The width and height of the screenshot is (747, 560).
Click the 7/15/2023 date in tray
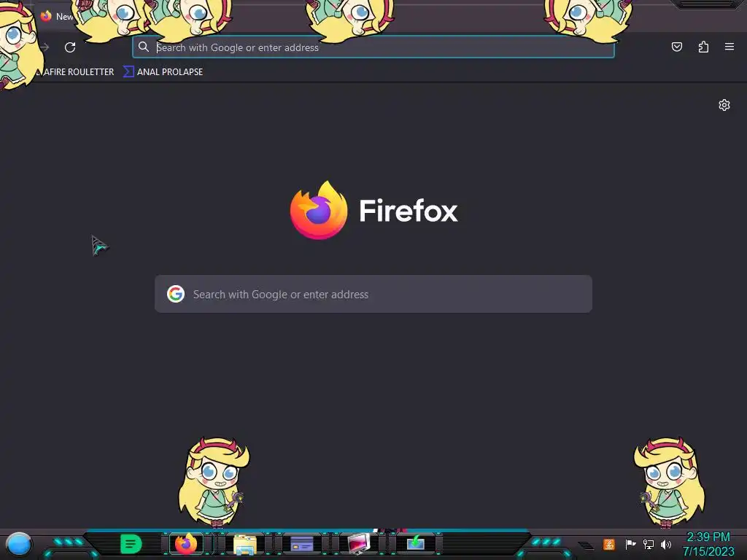(x=708, y=551)
